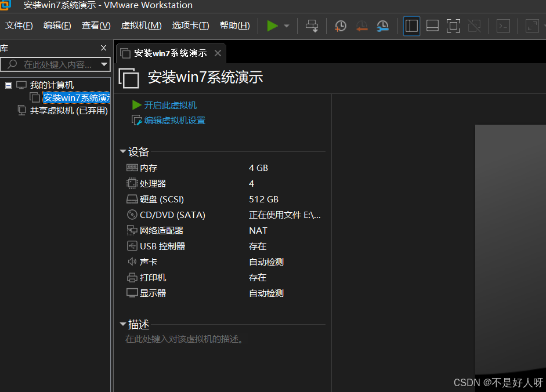The height and width of the screenshot is (392, 546).
Task: Close the 安装win7系统演示 tab
Action: (x=218, y=53)
